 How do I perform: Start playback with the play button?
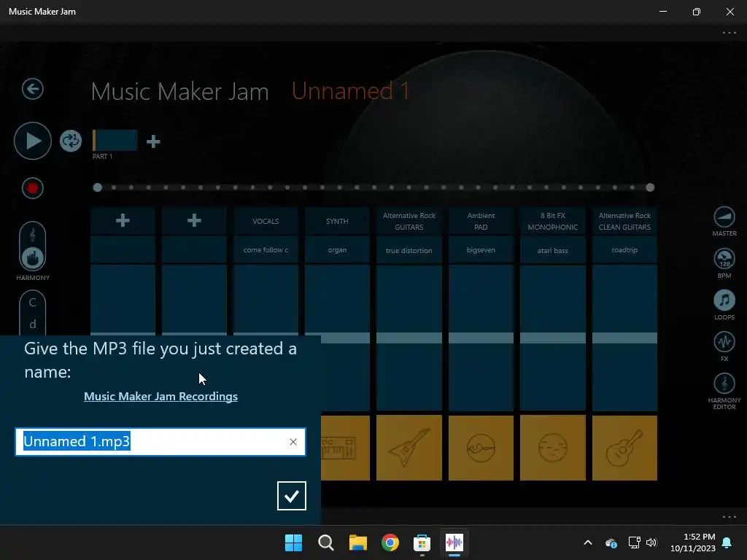32,141
